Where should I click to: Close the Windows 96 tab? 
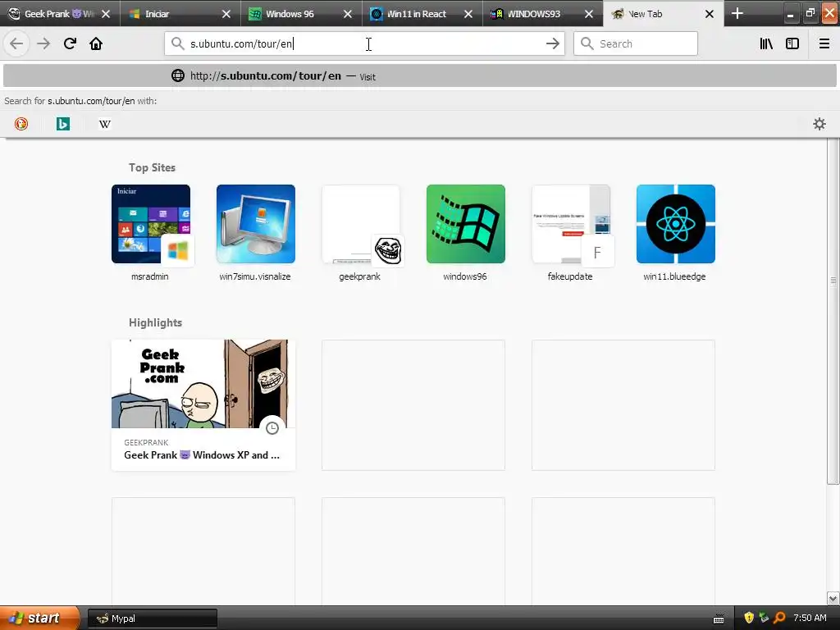tap(348, 14)
